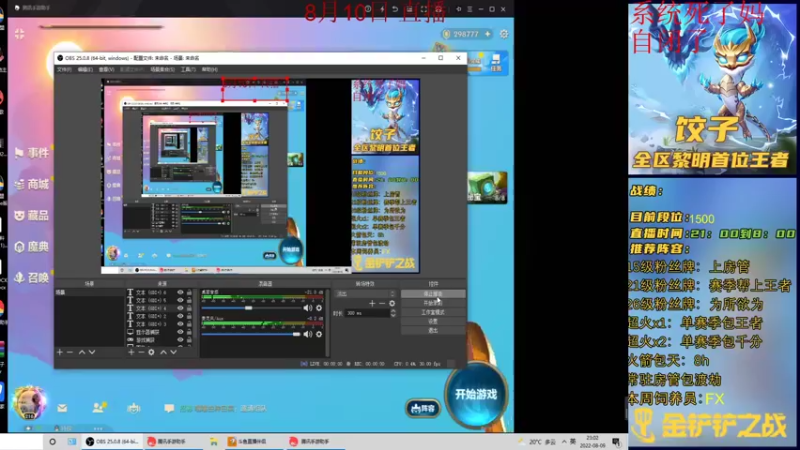Open 召唤 summon in game sidebar
The image size is (800, 450).
click(x=32, y=278)
